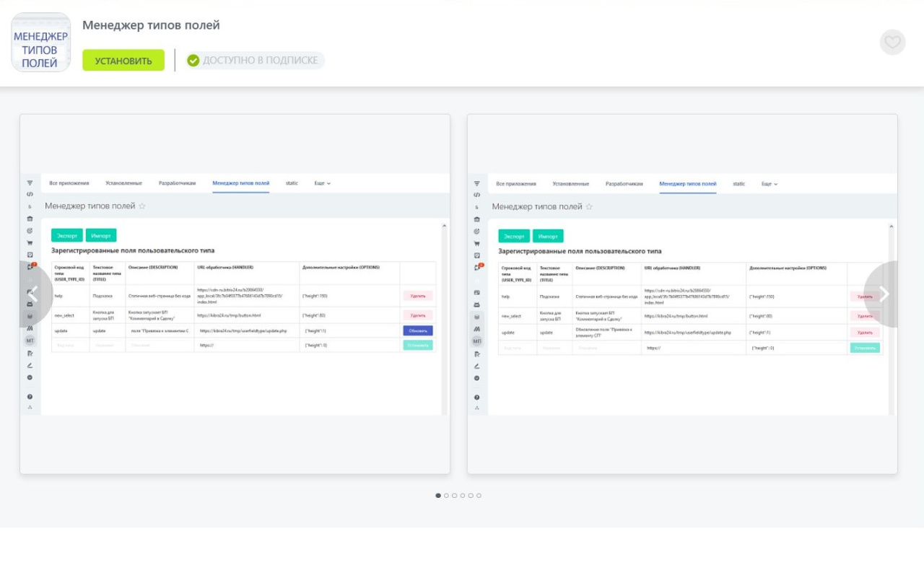Click the Установленные tab in the right screenshot
Viewport: 924px width, 570px height.
570,184
